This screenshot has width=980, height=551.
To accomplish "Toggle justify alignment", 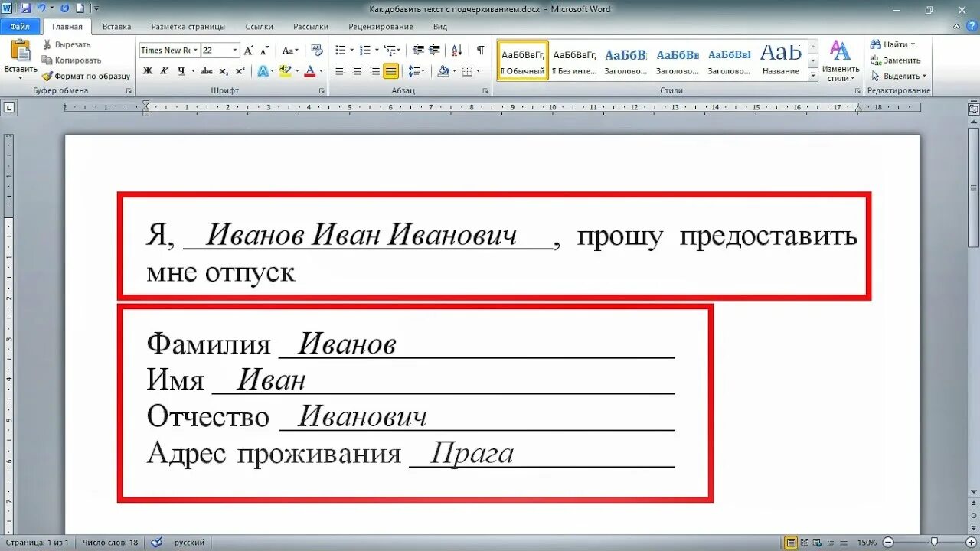I will pyautogui.click(x=391, y=71).
